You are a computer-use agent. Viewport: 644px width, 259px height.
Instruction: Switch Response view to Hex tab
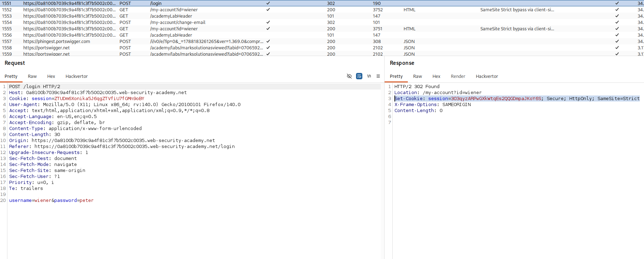(x=436, y=76)
